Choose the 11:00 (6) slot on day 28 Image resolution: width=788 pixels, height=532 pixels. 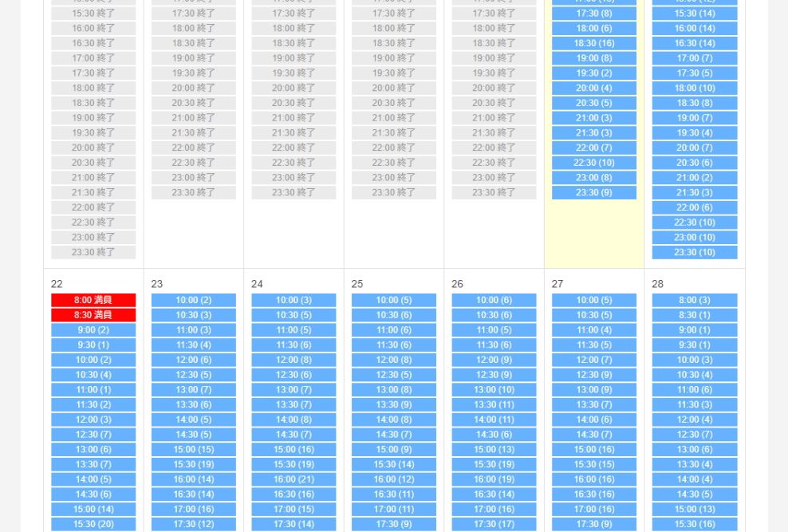pyautogui.click(x=695, y=390)
